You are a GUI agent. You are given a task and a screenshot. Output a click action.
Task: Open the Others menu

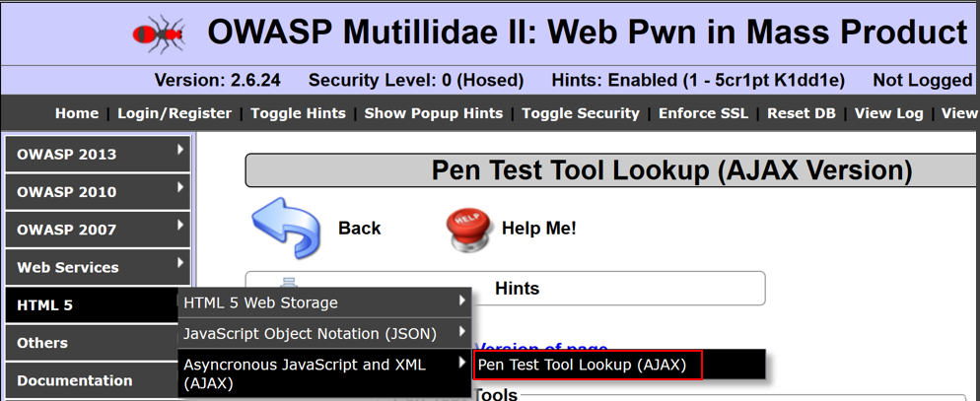[x=92, y=342]
